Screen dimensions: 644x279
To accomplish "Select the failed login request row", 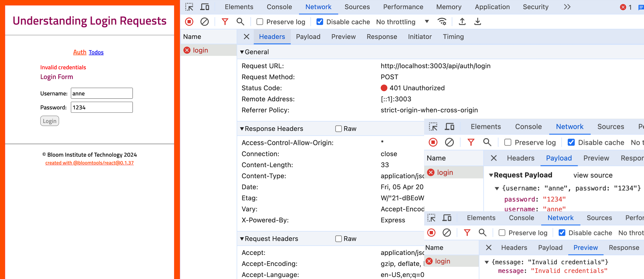I will [200, 50].
